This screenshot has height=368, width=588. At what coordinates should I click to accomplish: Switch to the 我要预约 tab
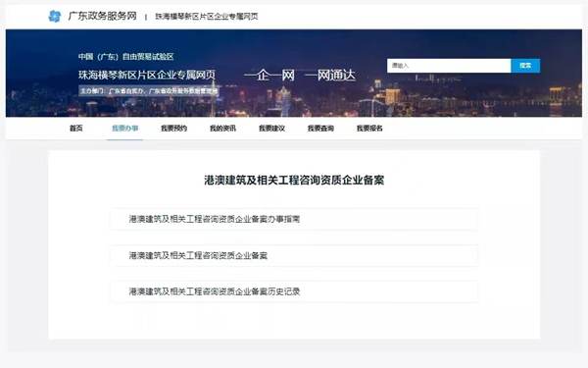tap(174, 129)
